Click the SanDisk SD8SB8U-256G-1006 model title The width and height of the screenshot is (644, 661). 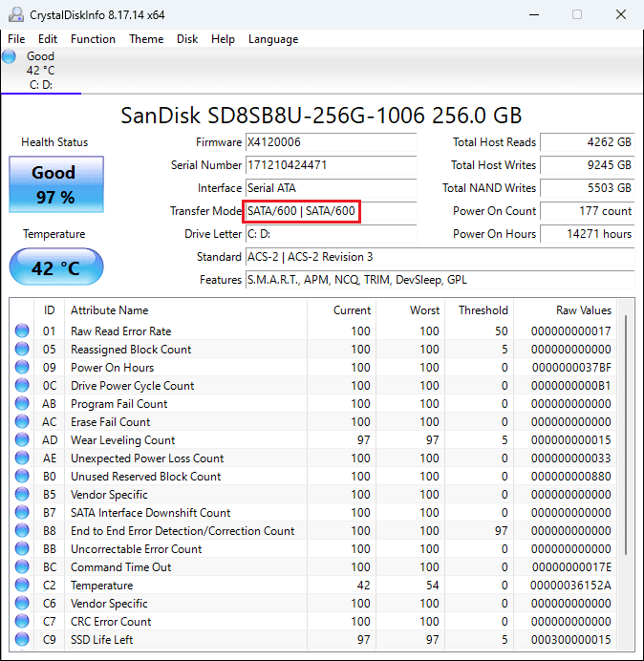pos(321,116)
